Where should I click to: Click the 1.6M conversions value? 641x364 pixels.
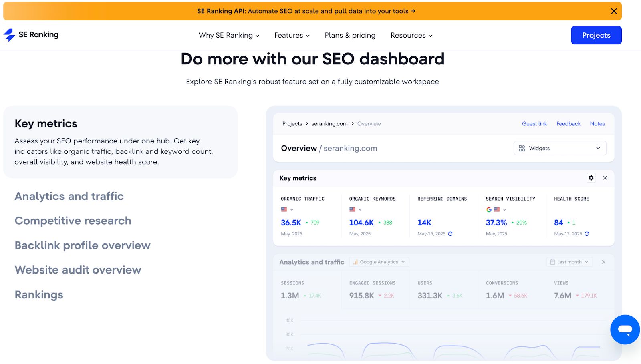(x=495, y=296)
